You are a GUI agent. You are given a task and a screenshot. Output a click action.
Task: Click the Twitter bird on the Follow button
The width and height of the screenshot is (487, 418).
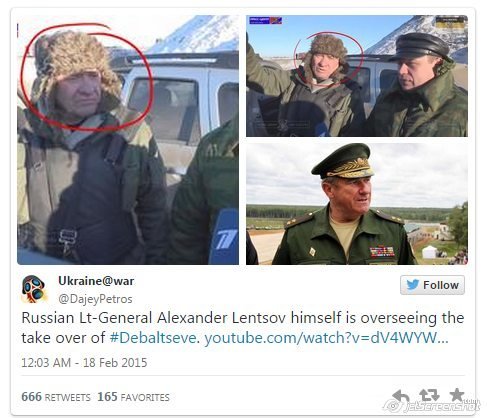pos(413,285)
